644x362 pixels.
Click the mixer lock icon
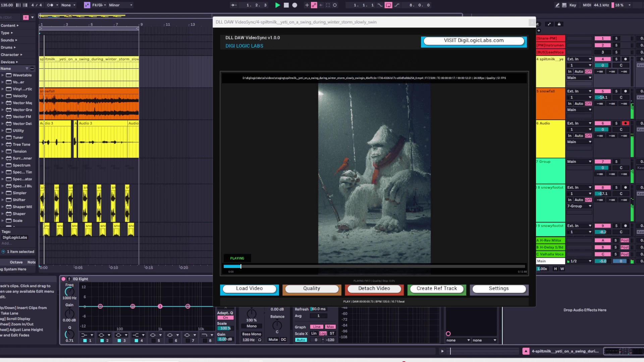(x=559, y=24)
